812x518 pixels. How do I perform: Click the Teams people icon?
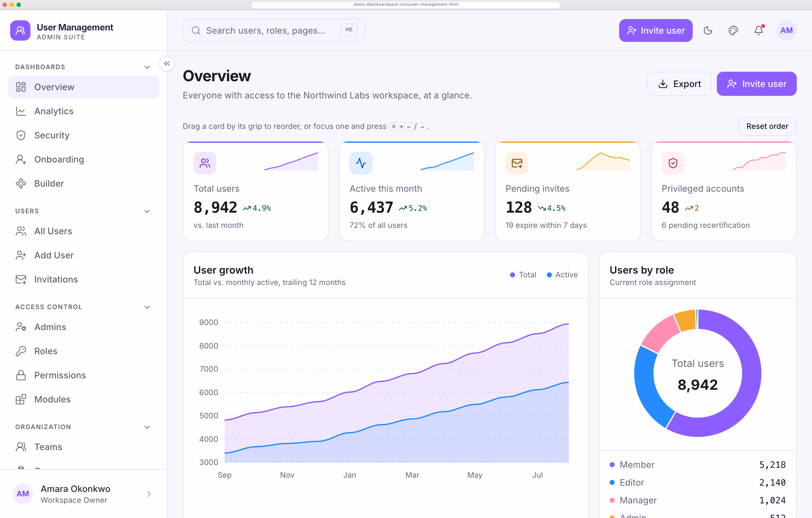pos(21,447)
